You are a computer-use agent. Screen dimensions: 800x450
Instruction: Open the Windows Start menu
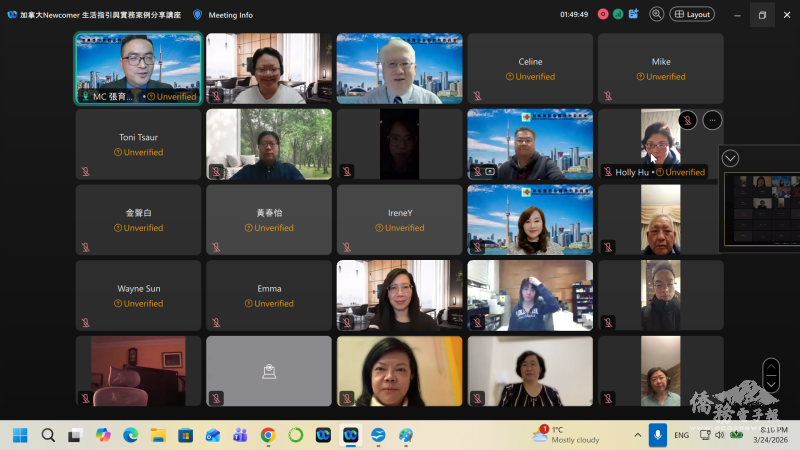20,436
